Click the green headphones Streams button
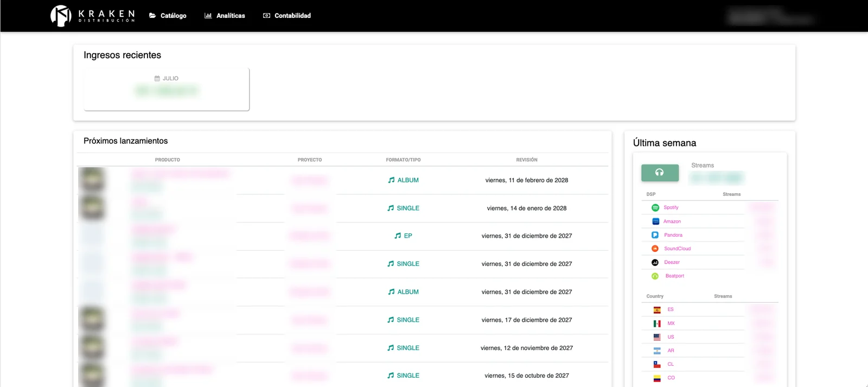 tap(660, 173)
